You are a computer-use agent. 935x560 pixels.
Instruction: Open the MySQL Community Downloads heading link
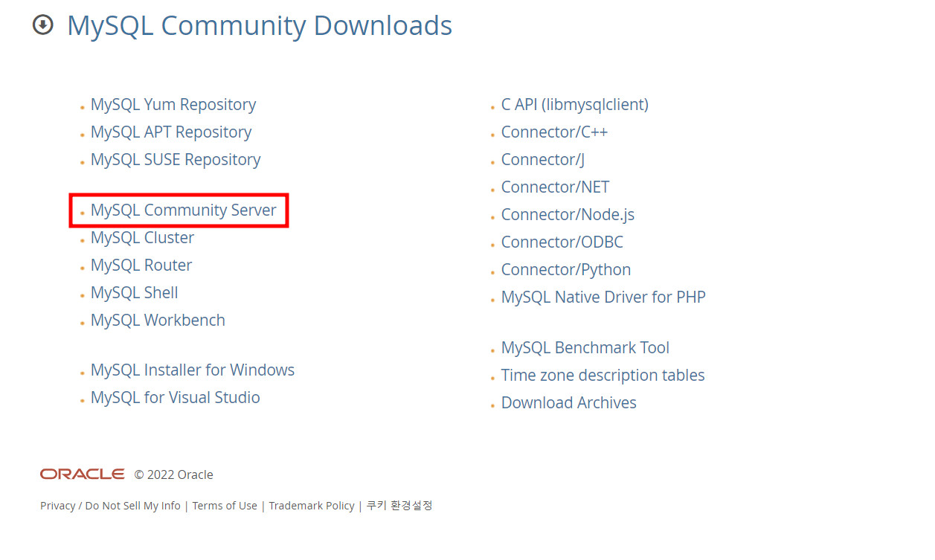click(x=260, y=25)
